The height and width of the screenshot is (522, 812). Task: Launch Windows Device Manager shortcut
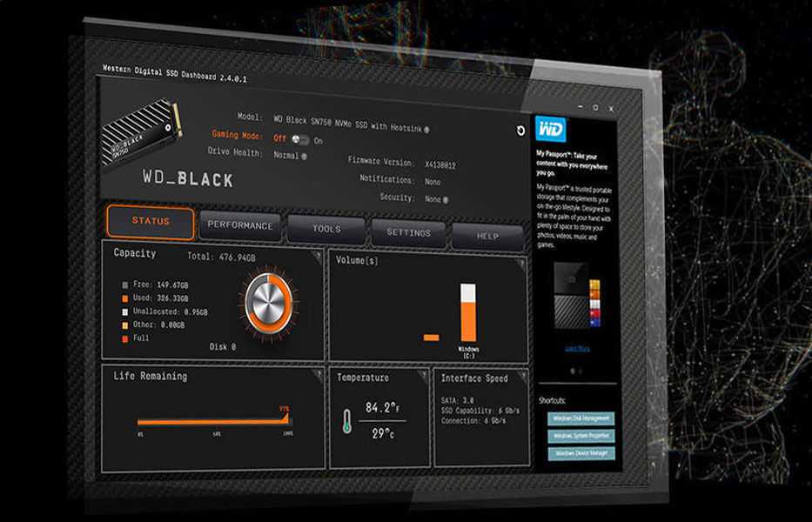point(581,453)
